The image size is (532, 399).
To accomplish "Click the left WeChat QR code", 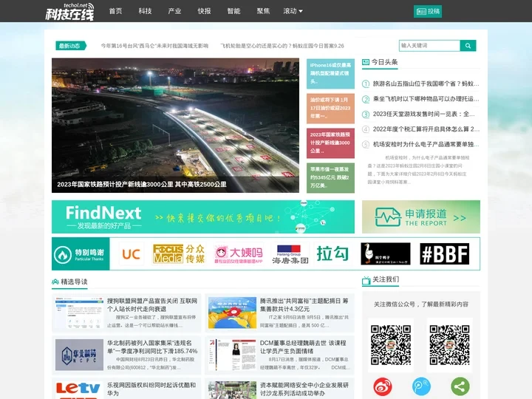I will [391, 345].
